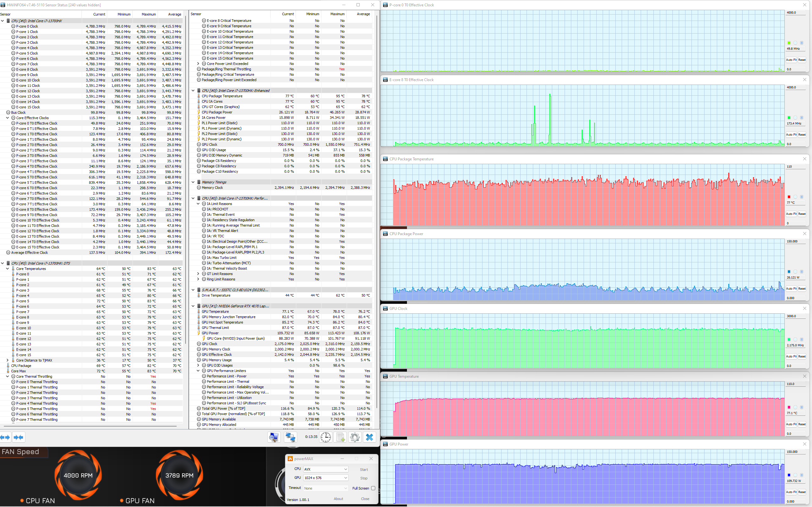Click the log file plus sheet icon

pyautogui.click(x=341, y=437)
